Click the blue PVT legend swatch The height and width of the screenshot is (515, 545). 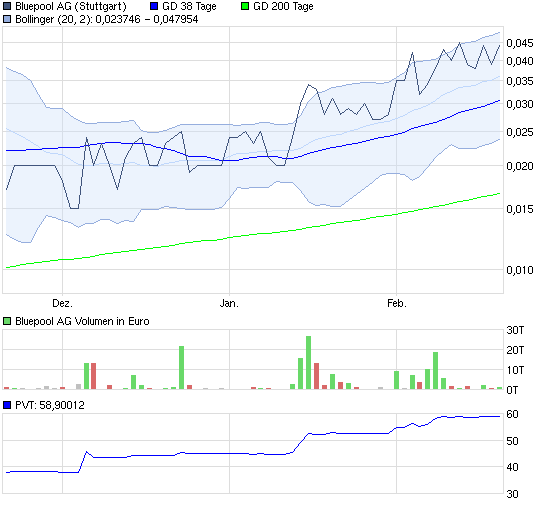point(7,405)
